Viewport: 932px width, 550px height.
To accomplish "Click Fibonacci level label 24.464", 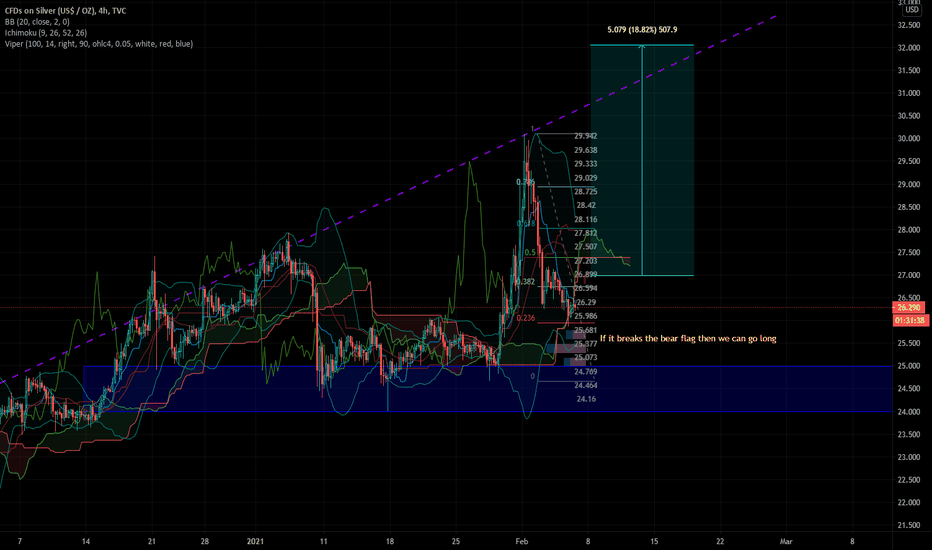I will (585, 385).
